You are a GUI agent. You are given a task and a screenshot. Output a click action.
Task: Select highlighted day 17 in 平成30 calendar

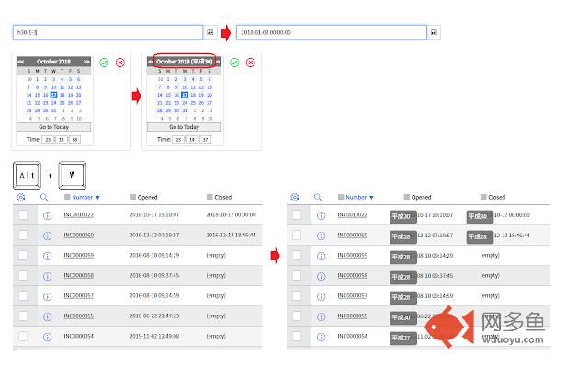pos(185,95)
